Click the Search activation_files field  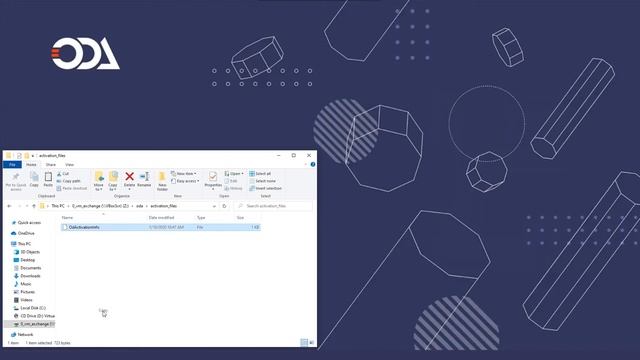coord(273,206)
